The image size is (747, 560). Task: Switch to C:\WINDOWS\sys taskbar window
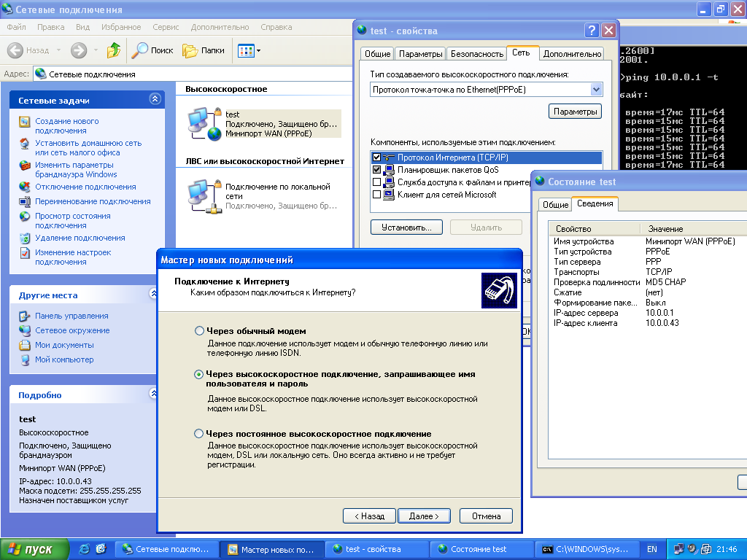point(586,549)
